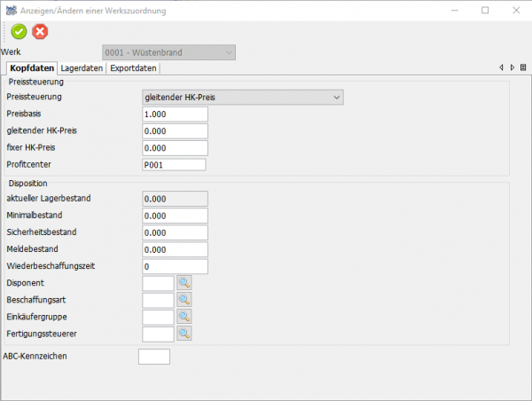Image resolution: width=532 pixels, height=401 pixels.
Task: Open Disponent search lookup magnifier
Action: coord(184,283)
